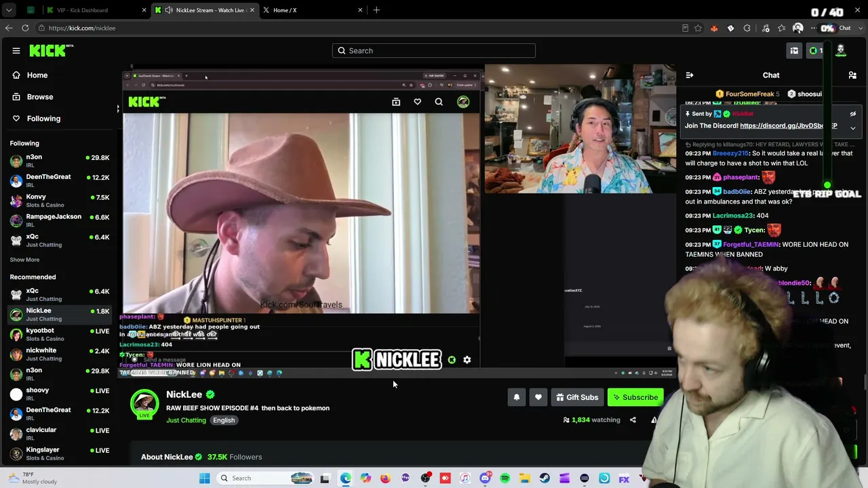
Task: Open nickwhite in Recommended channels
Action: [x=60, y=354]
